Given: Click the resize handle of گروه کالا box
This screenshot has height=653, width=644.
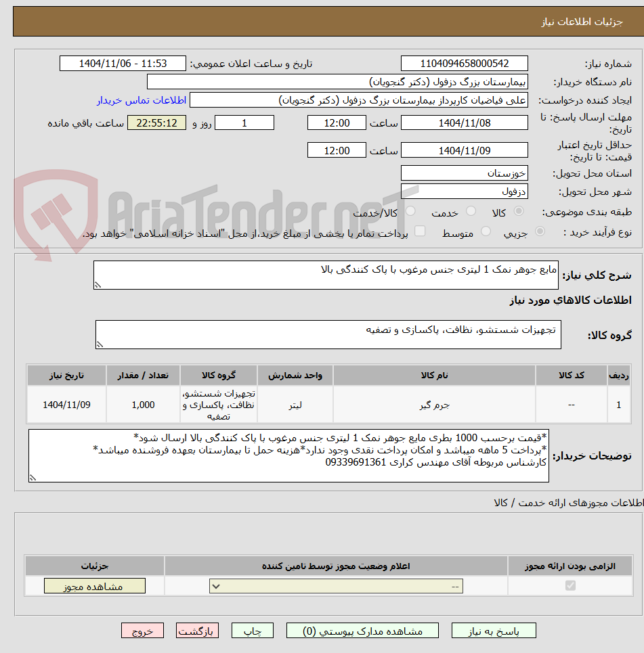Looking at the screenshot, I should click(100, 344).
